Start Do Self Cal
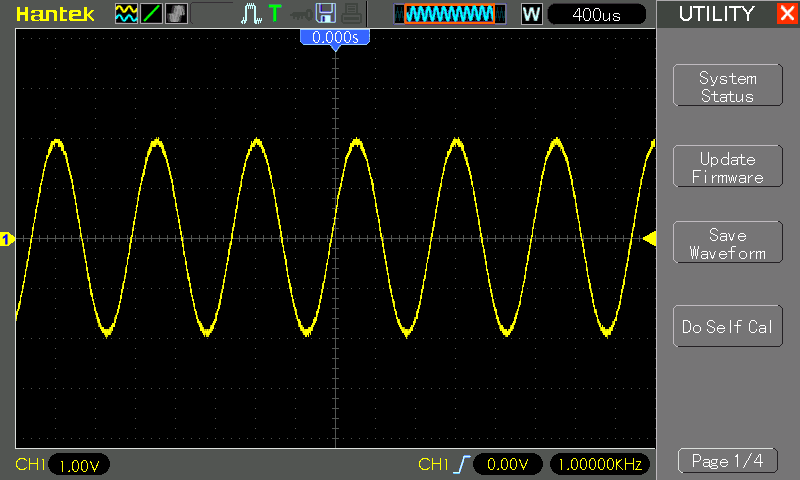Screen dimensions: 800x480 click(x=728, y=326)
